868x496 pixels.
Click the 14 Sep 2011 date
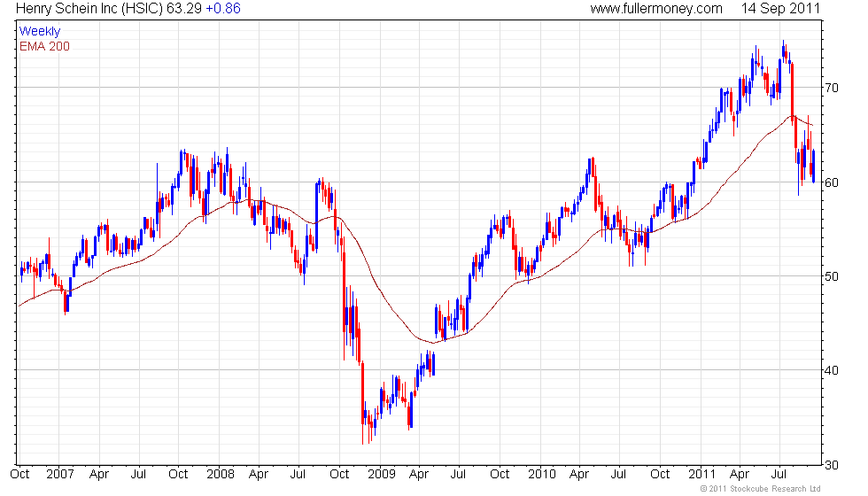click(x=780, y=8)
